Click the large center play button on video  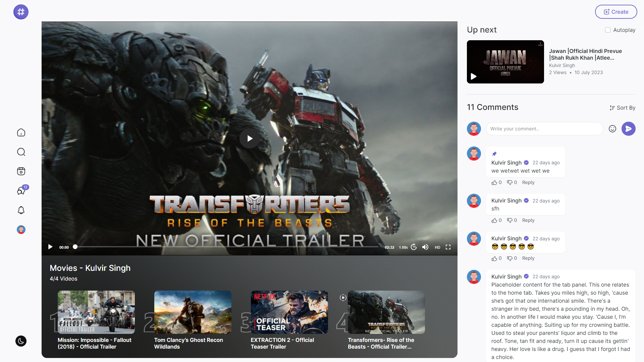coord(250,138)
